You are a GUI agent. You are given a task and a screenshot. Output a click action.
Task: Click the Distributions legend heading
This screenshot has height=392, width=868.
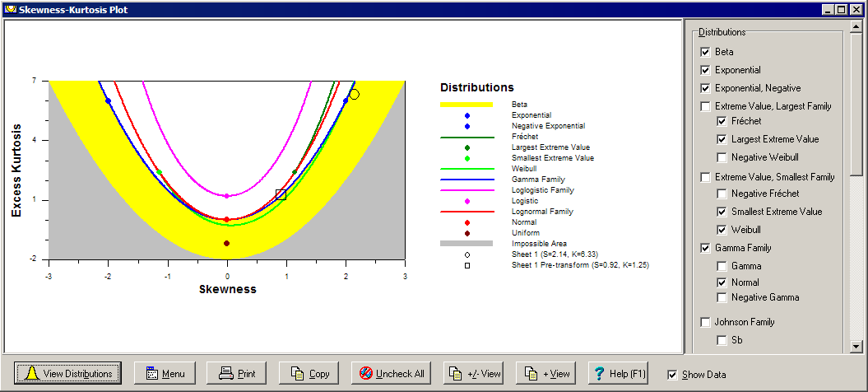[476, 87]
